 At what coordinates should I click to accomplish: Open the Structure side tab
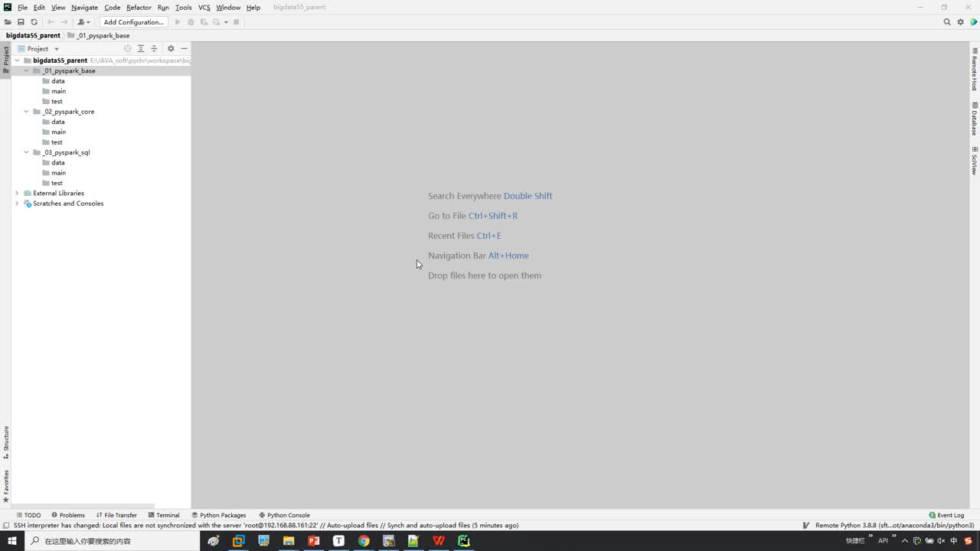pos(5,442)
